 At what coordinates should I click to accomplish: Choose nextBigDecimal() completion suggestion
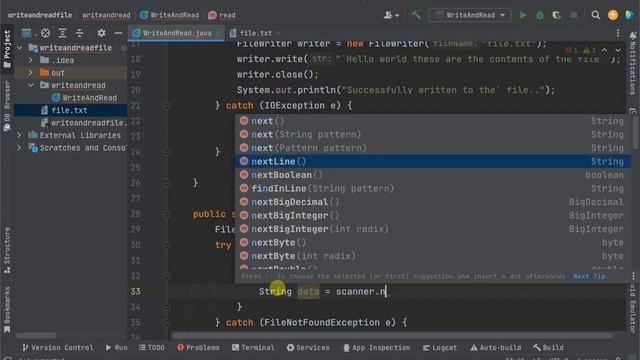[x=433, y=202]
